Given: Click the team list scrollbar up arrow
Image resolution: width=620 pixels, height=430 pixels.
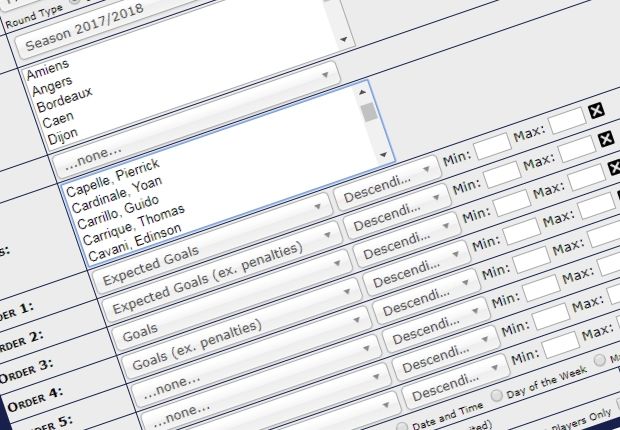Looking at the screenshot, I should (x=369, y=93).
